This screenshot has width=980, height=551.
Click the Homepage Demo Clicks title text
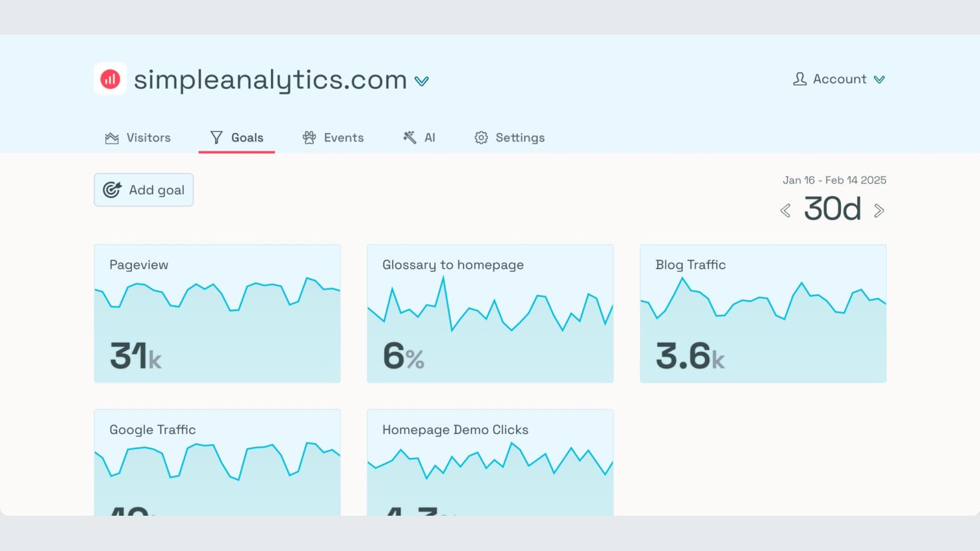click(x=455, y=430)
